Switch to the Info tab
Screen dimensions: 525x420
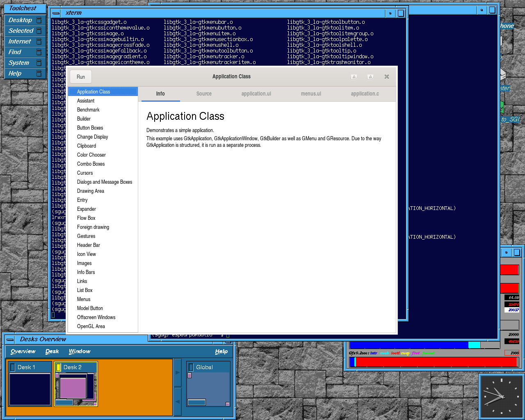tap(160, 94)
